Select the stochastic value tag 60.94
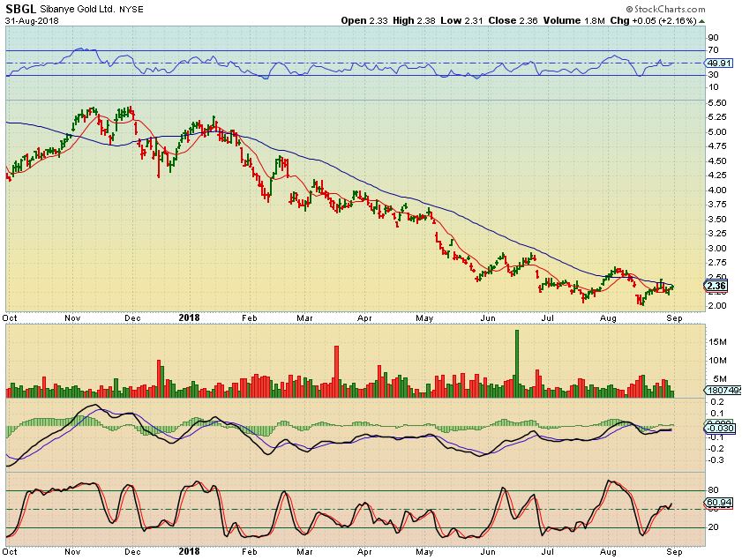Image resolution: width=742 pixels, height=560 pixels. click(x=720, y=503)
